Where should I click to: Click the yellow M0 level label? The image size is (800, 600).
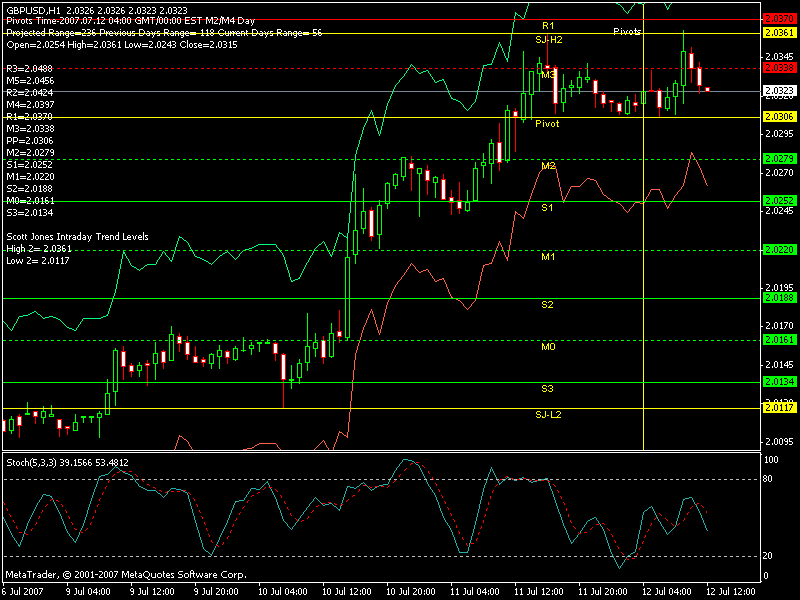click(x=547, y=347)
